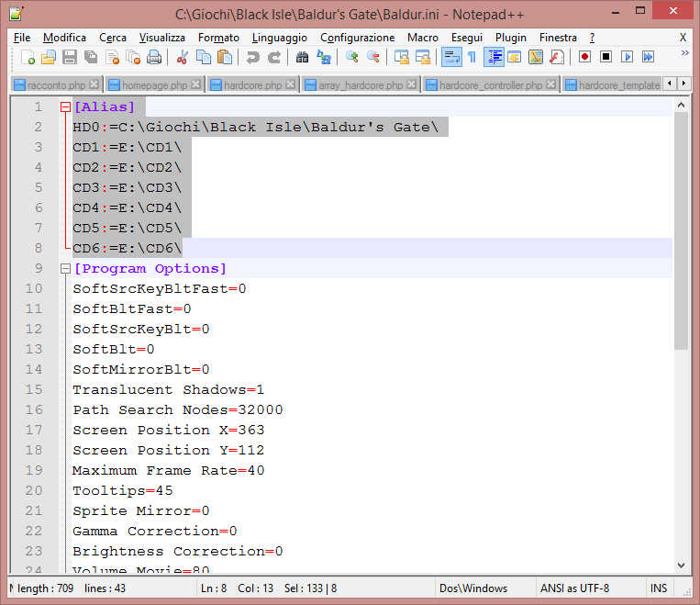Redo the last undone action
Viewport: 700px width, 605px height.
tap(273, 57)
